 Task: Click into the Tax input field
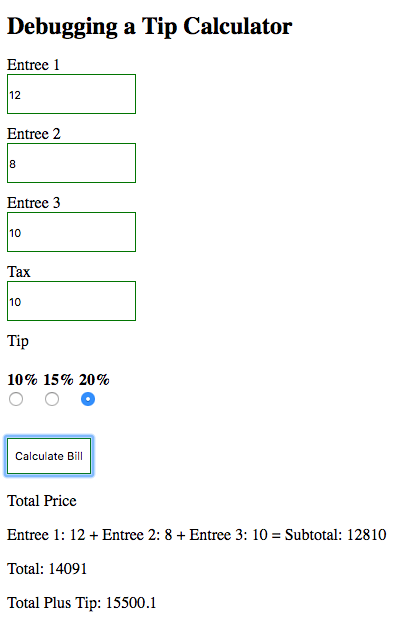click(x=71, y=301)
